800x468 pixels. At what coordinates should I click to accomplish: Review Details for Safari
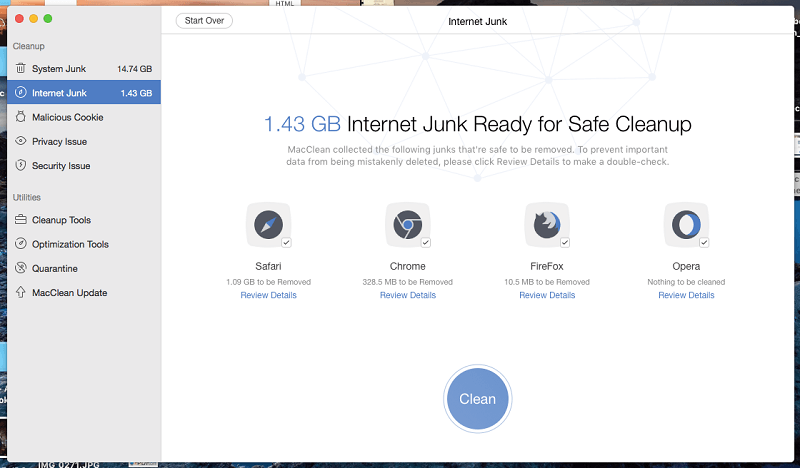tap(268, 295)
